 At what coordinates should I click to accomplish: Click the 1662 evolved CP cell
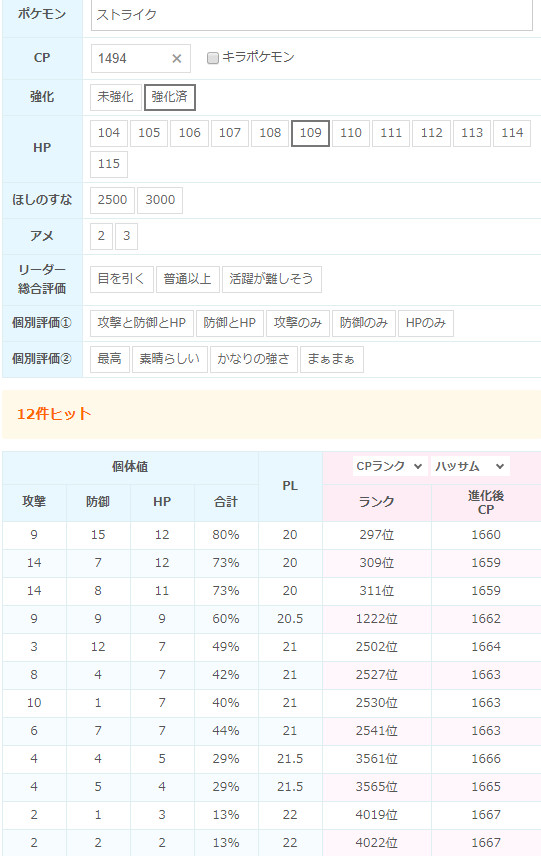(x=486, y=620)
